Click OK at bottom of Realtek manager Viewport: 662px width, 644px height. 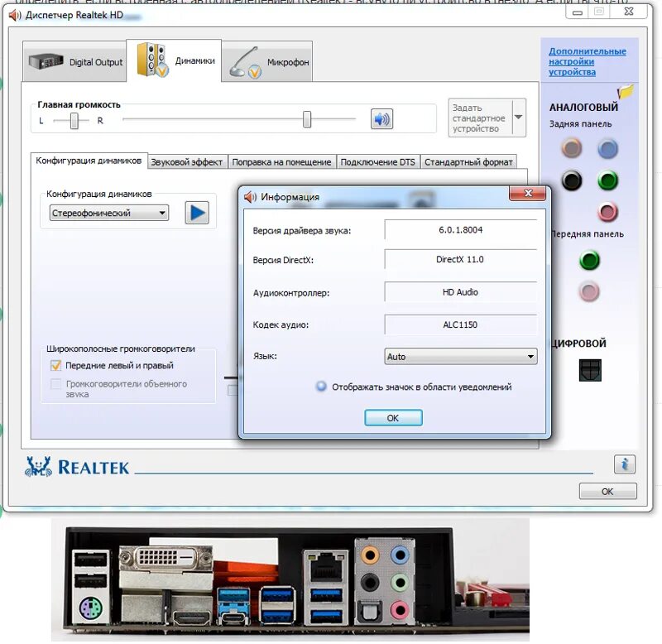(x=607, y=492)
